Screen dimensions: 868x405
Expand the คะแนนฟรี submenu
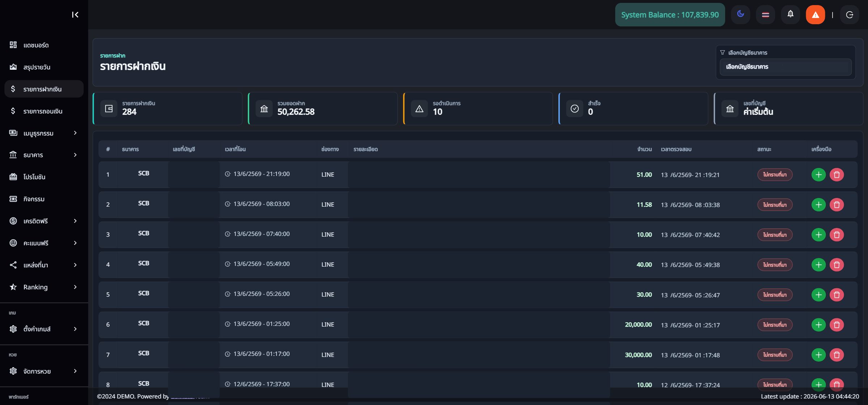pos(44,243)
